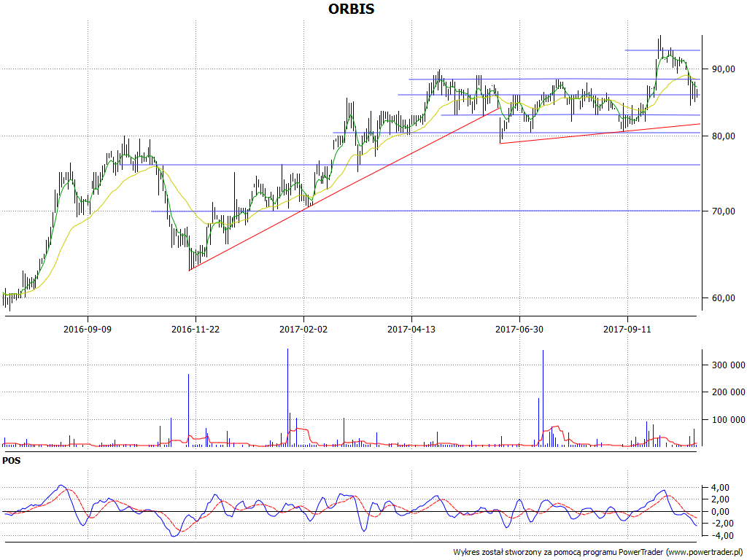The height and width of the screenshot is (560, 747).
Task: Click the tall volume spike after 2017-06-30
Action: click(x=543, y=398)
